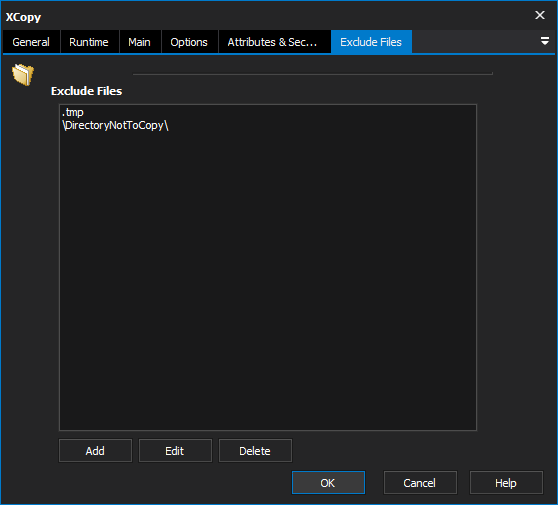Cancel the XCopy dialog
This screenshot has width=558, height=505.
(x=420, y=483)
